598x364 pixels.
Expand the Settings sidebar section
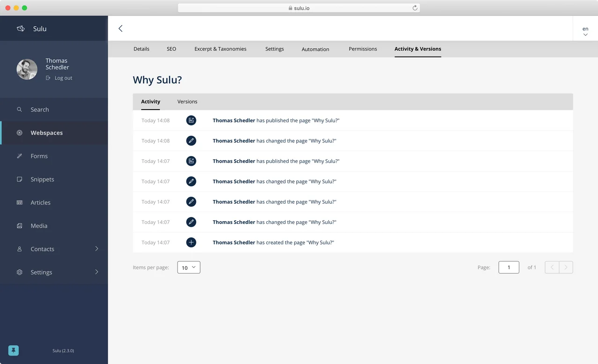[x=97, y=272]
